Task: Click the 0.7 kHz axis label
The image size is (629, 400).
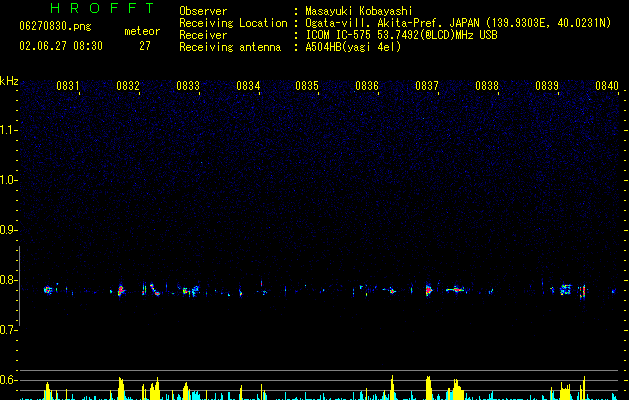Action: point(8,330)
